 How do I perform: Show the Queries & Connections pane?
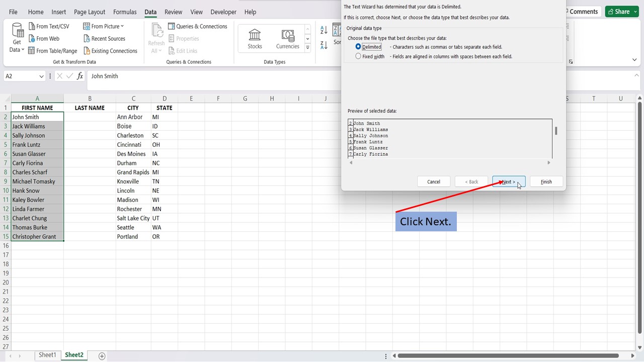(197, 26)
